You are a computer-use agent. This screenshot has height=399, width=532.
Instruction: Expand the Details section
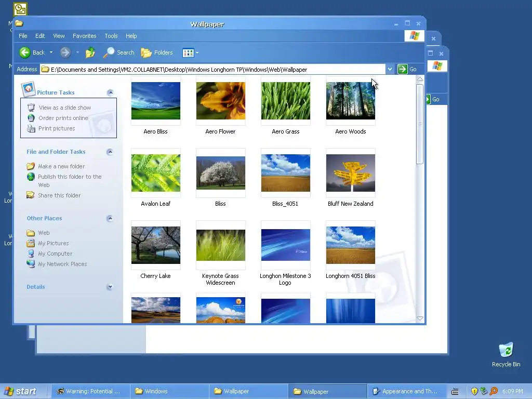110,287
